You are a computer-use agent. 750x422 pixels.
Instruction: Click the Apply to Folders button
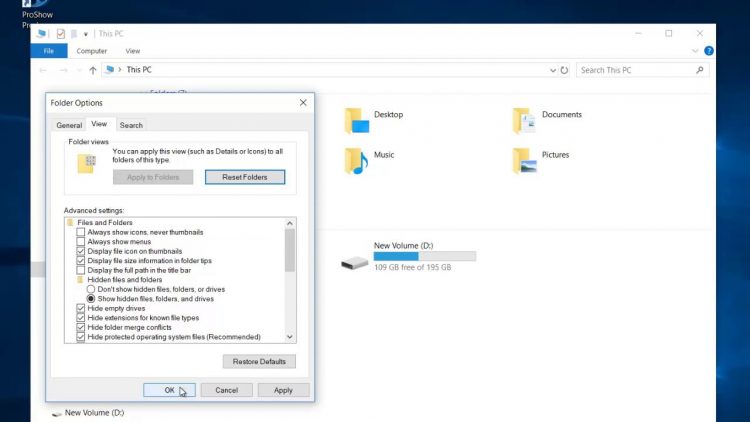tap(153, 177)
